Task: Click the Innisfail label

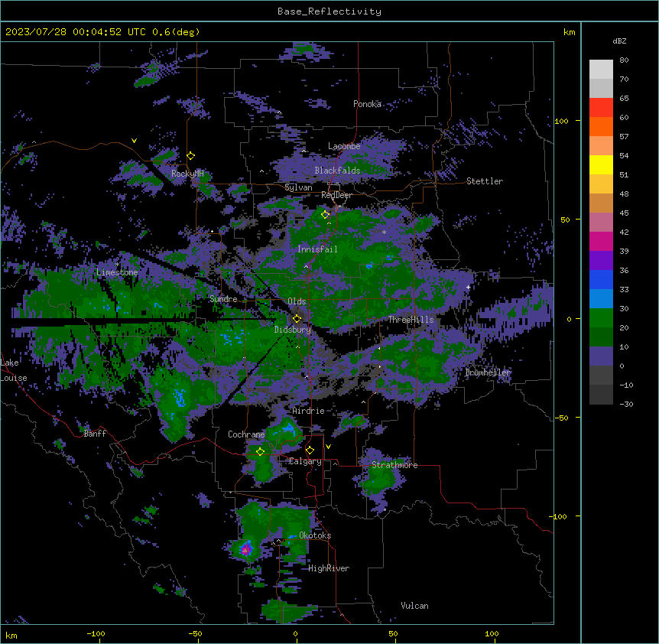Action: [x=317, y=249]
